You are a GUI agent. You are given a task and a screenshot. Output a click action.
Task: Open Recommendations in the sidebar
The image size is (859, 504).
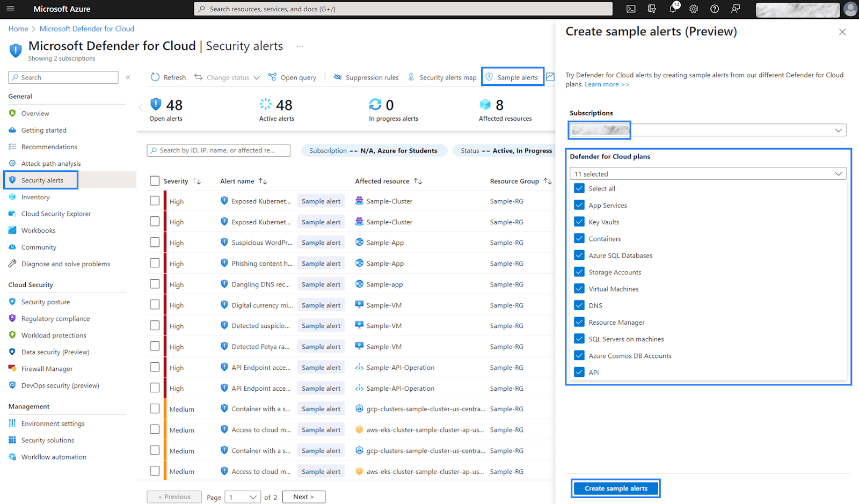point(49,147)
